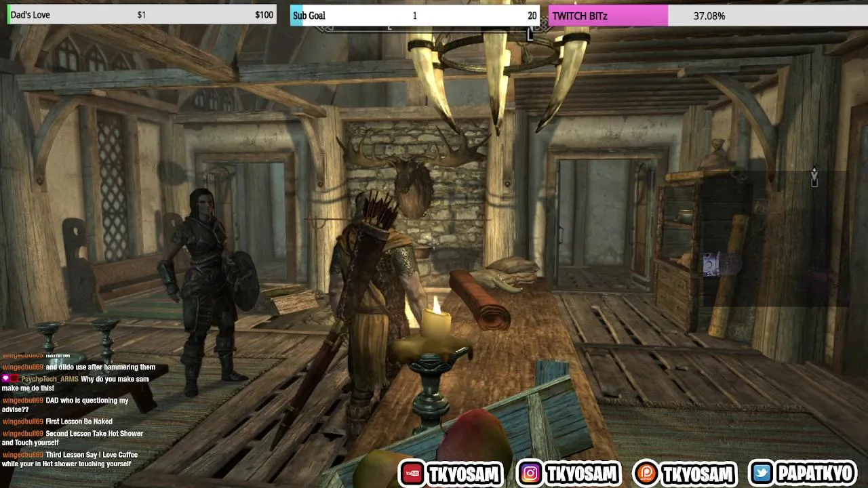Click the Sub Goal current count '1'
Image resolution: width=868 pixels, height=488 pixels.
click(414, 16)
